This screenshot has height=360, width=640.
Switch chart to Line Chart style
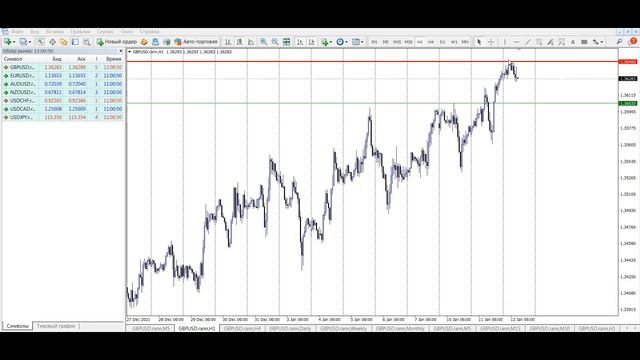(x=251, y=42)
